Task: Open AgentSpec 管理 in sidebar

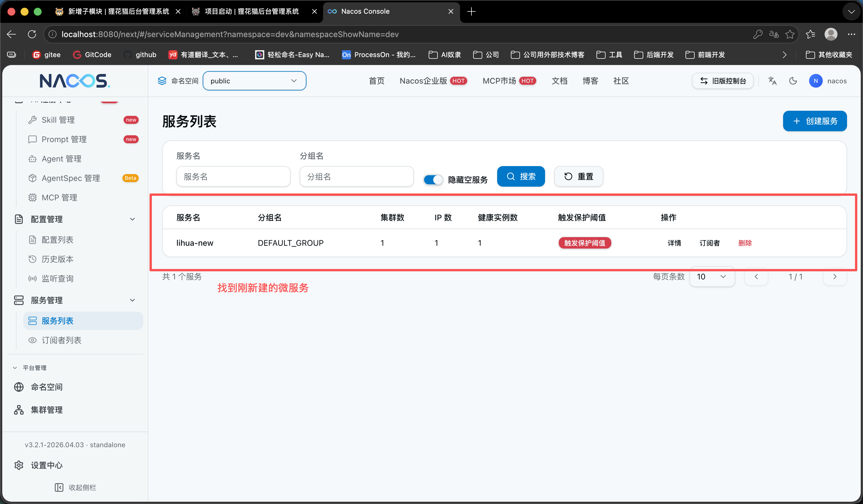Action: pyautogui.click(x=83, y=178)
